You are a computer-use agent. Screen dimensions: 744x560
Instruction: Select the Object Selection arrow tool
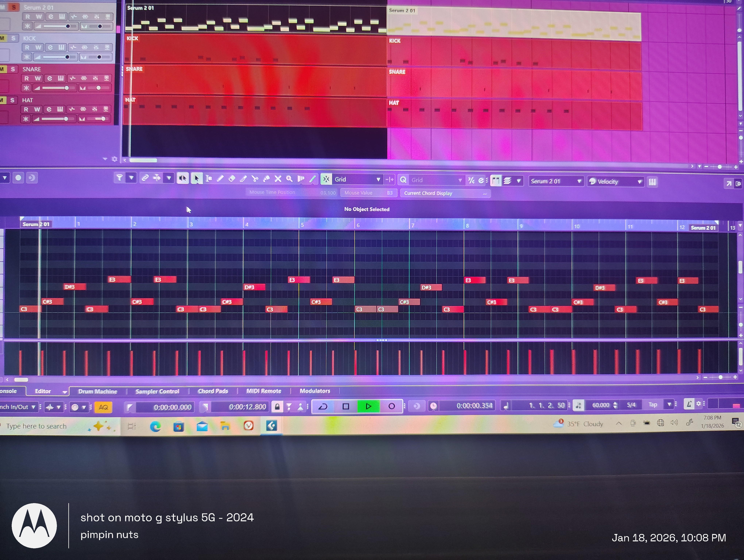(x=196, y=178)
